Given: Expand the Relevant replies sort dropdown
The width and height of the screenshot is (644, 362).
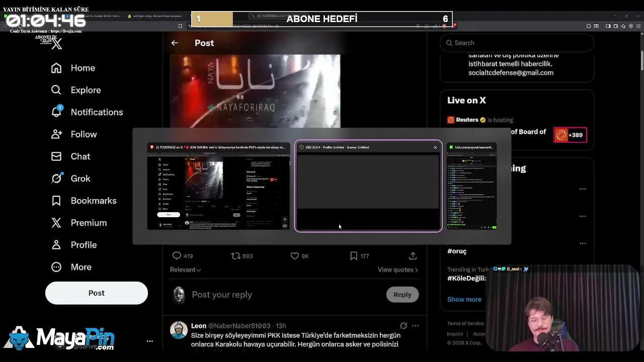Looking at the screenshot, I should tap(185, 269).
